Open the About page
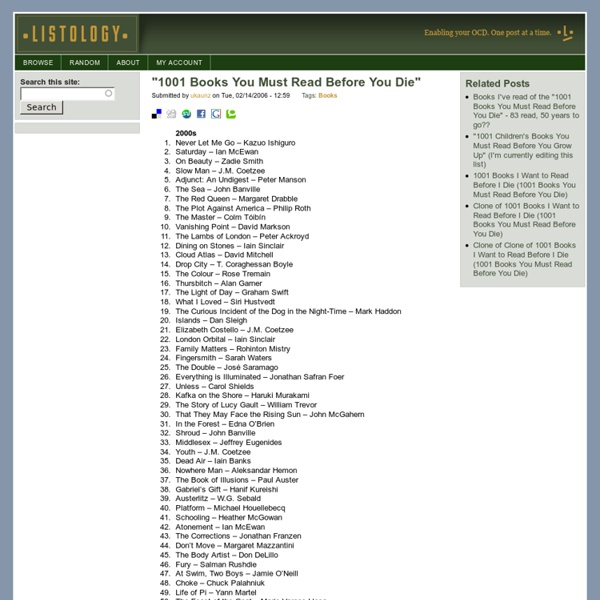The image size is (600, 600). pyautogui.click(x=128, y=62)
